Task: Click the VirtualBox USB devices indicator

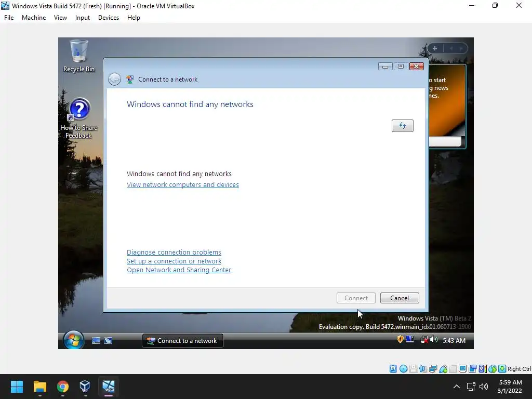Action: [x=443, y=369]
